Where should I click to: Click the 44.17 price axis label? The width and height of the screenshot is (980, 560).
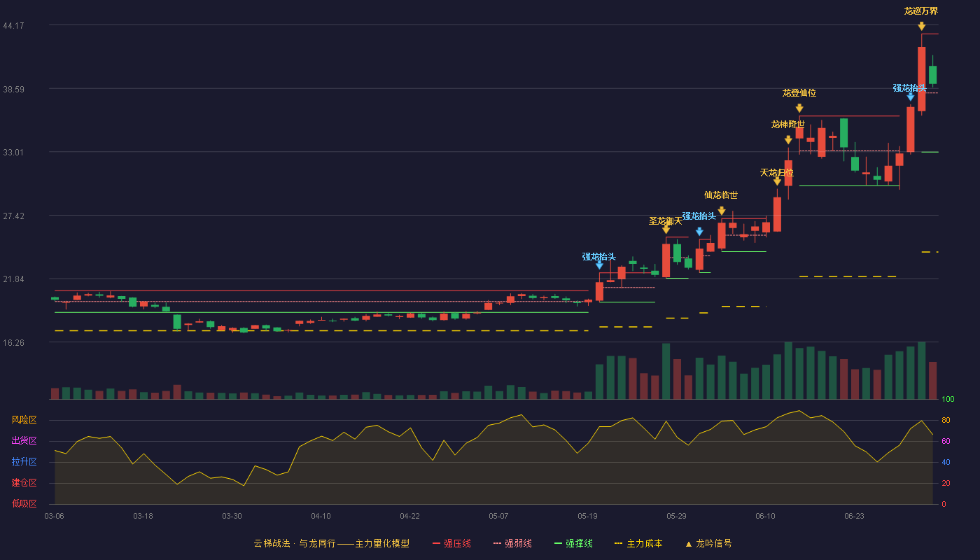coord(14,26)
